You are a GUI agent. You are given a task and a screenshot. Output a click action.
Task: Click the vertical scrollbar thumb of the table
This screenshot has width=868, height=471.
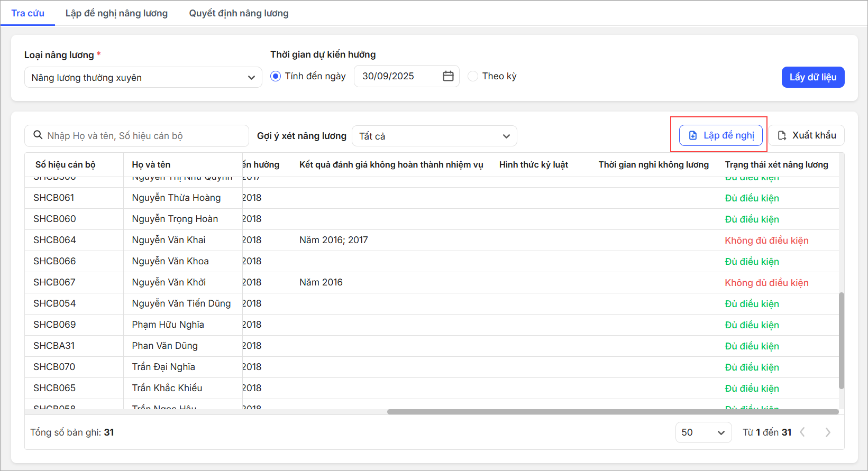[x=841, y=340]
